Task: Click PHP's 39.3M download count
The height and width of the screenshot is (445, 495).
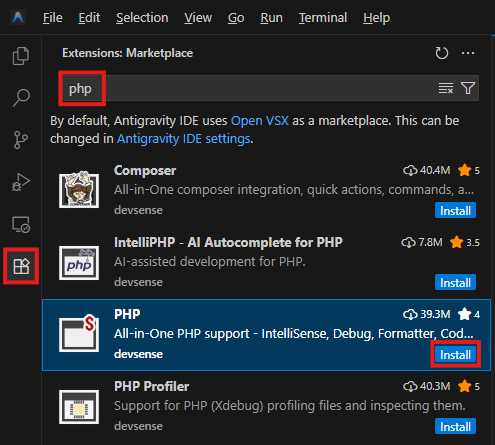Action: tap(427, 314)
